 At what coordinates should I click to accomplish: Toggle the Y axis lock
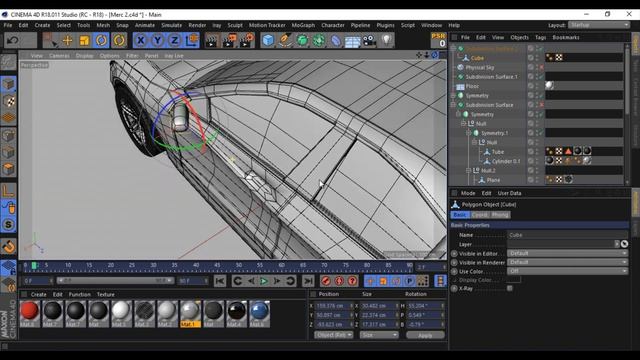pyautogui.click(x=158, y=40)
